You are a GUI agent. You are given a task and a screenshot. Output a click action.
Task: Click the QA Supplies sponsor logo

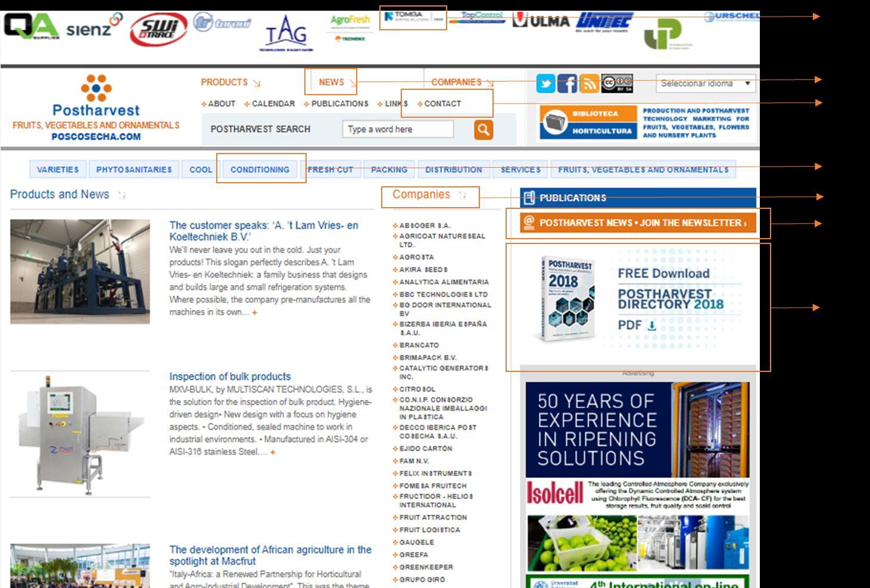31,26
